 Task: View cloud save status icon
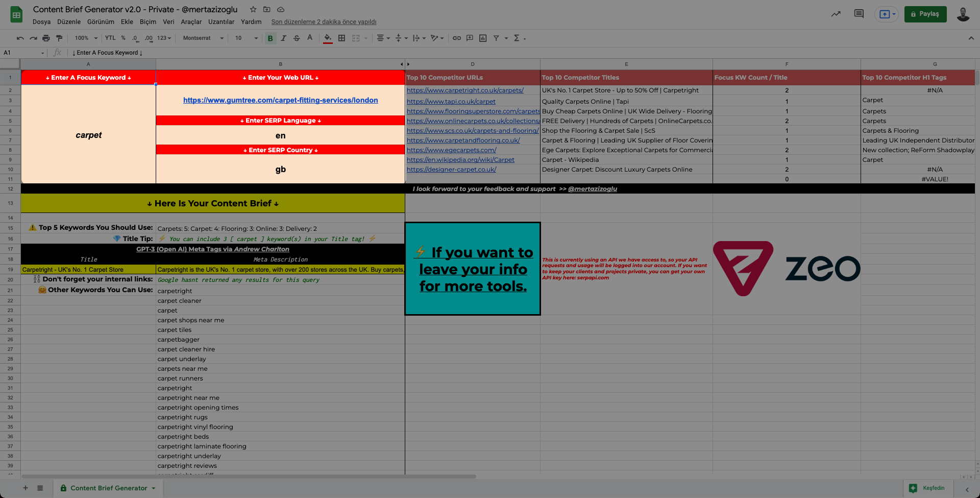pos(281,9)
